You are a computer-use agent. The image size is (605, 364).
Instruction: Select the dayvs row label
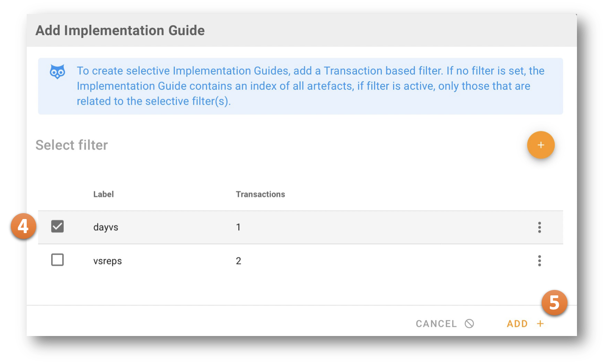click(106, 227)
